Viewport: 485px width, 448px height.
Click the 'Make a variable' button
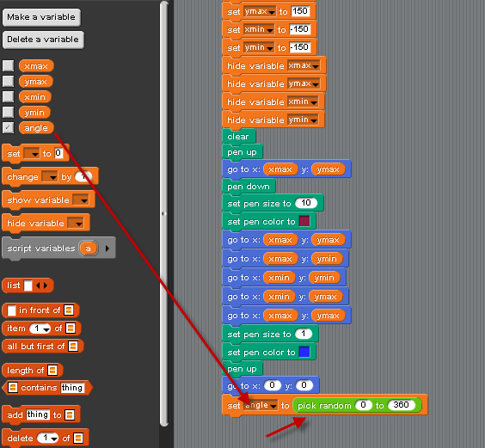[41, 17]
